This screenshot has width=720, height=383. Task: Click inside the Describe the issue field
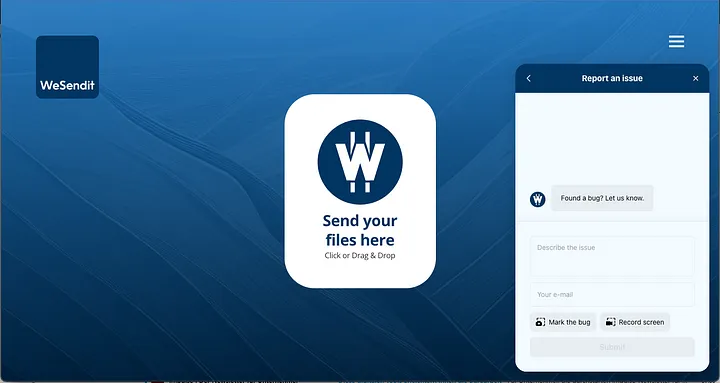point(612,256)
